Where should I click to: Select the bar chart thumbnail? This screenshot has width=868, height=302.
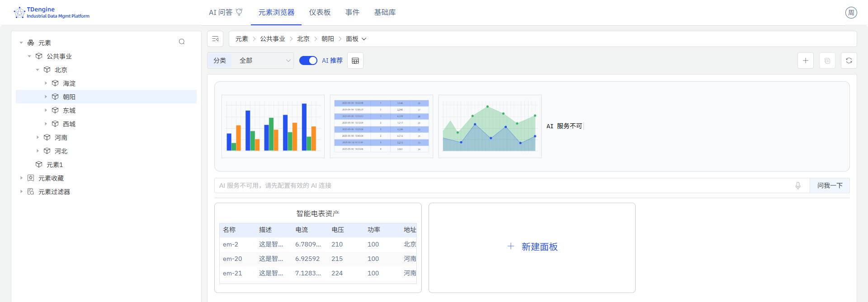click(x=273, y=126)
